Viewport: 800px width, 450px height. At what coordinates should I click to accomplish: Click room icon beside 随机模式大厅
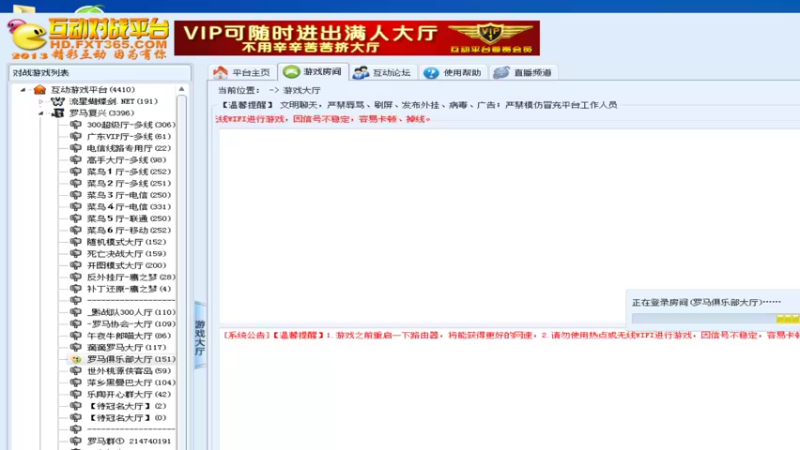point(76,242)
